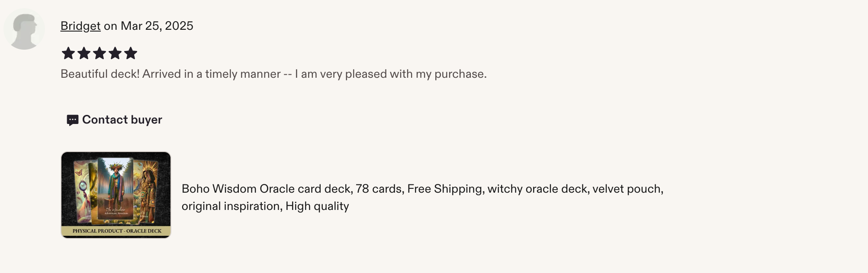Image resolution: width=868 pixels, height=273 pixels.
Task: Click the 'PHYSICAL PRODUCT - ORACLE DECK' banner
Action: (116, 231)
